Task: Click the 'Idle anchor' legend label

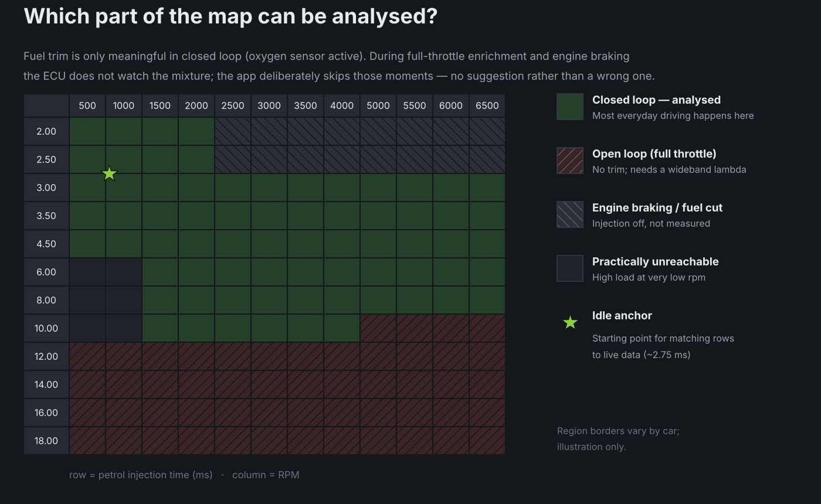Action: [622, 315]
